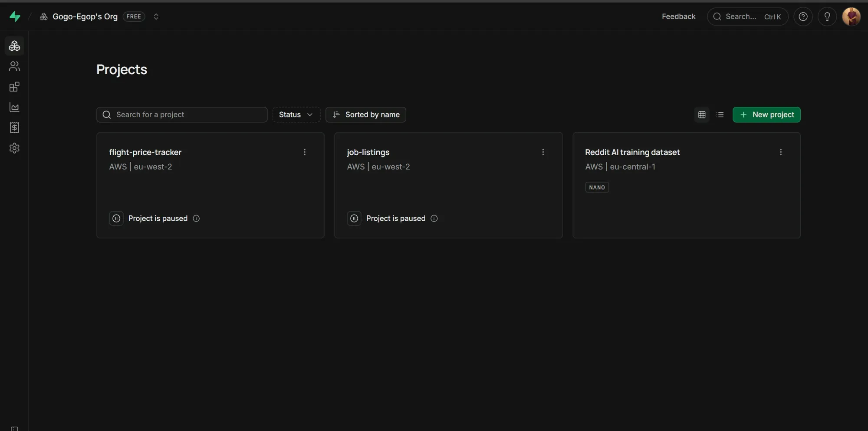Viewport: 868px width, 431px height.
Task: Show paused info for flight-price-tracker
Action: [196, 219]
